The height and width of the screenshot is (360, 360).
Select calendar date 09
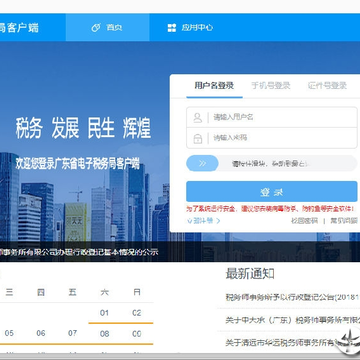[137, 333]
